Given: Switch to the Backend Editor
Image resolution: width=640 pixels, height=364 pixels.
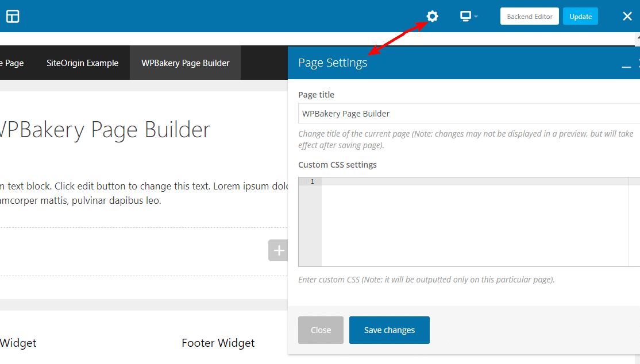Looking at the screenshot, I should point(529,16).
